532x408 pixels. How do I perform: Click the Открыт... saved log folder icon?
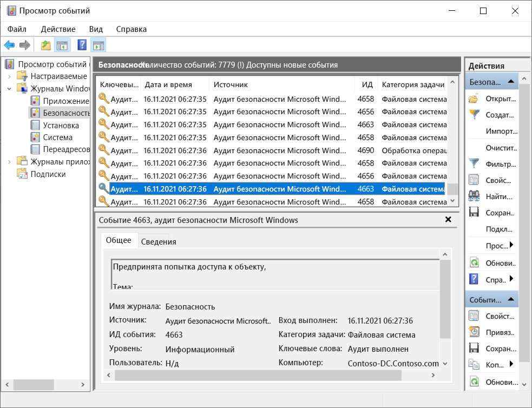coord(474,99)
